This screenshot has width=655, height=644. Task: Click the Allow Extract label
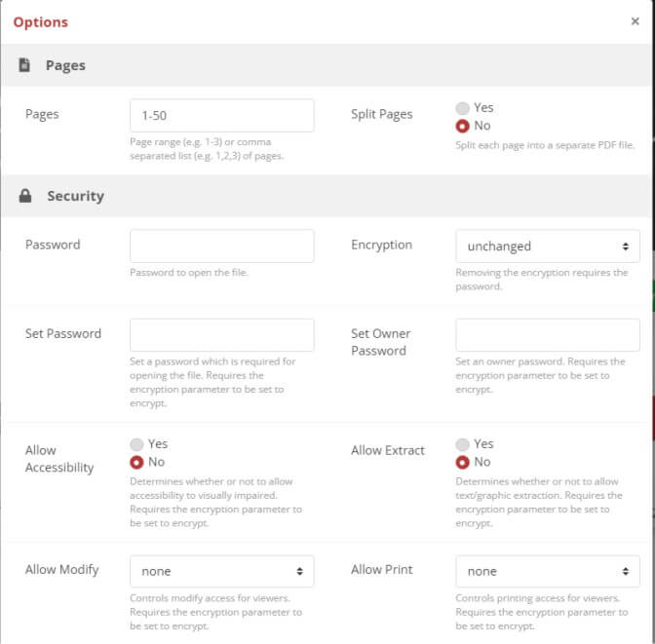tap(388, 450)
